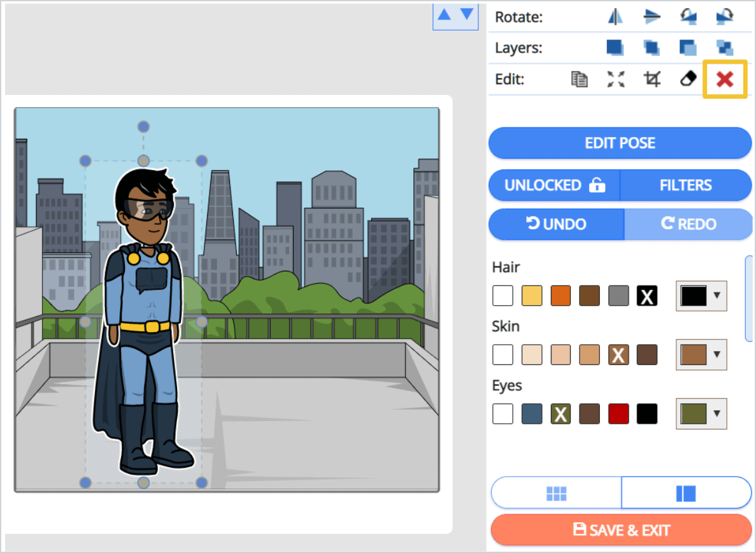Pick brown eye color
The height and width of the screenshot is (553, 756).
point(590,413)
